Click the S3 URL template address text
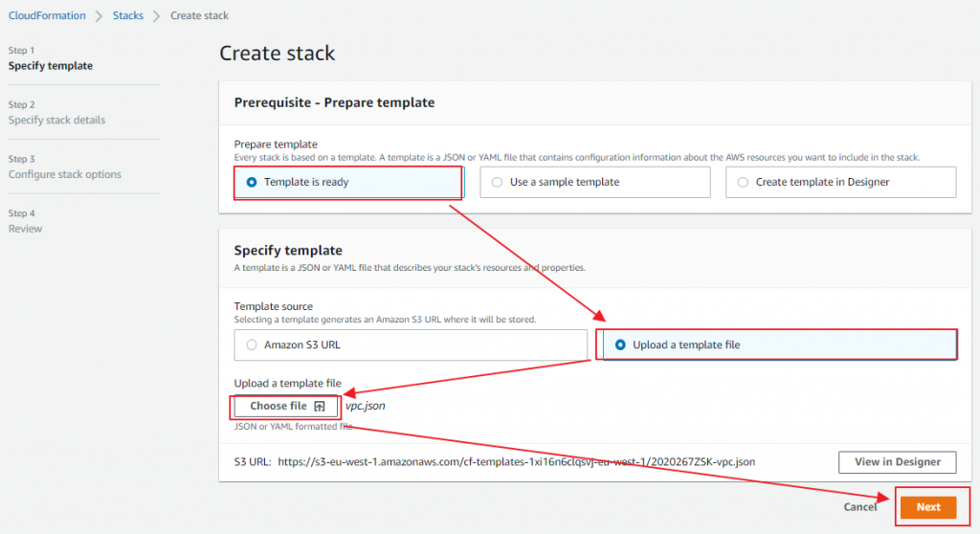Image resolution: width=980 pixels, height=534 pixels. point(517,461)
